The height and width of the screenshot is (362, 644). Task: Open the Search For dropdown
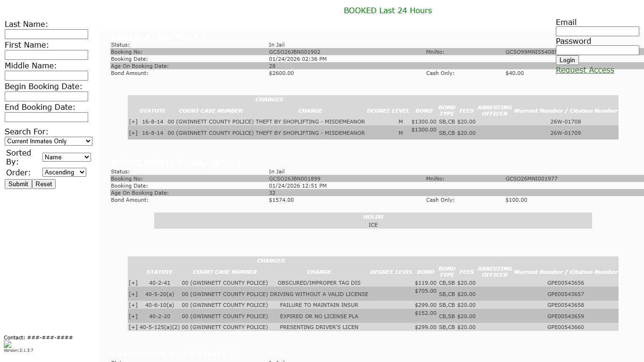(48, 141)
